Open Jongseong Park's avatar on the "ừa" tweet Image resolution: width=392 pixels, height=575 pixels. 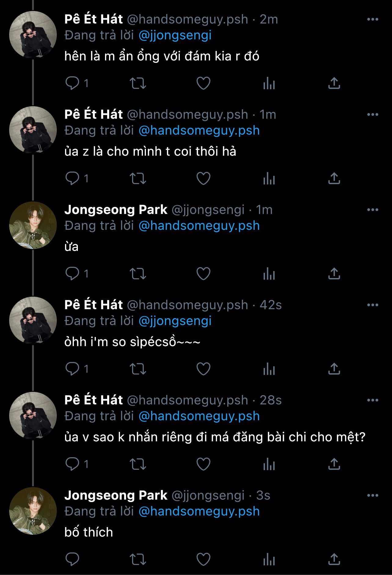33,225
